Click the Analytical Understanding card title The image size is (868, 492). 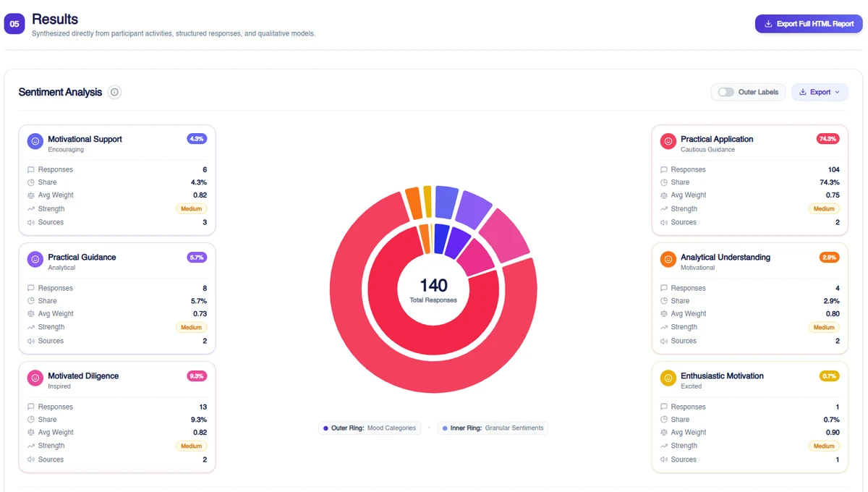point(726,257)
